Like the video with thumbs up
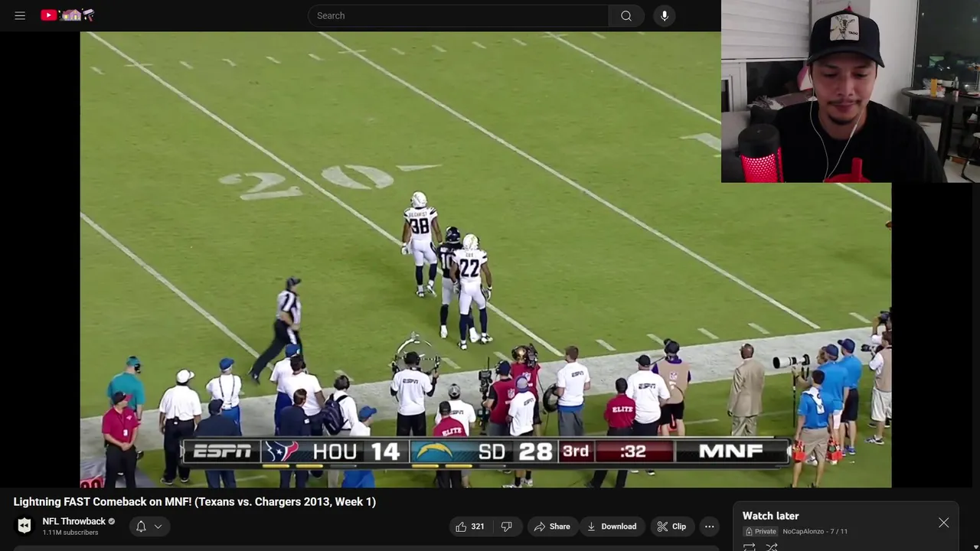980x551 pixels. click(470, 527)
